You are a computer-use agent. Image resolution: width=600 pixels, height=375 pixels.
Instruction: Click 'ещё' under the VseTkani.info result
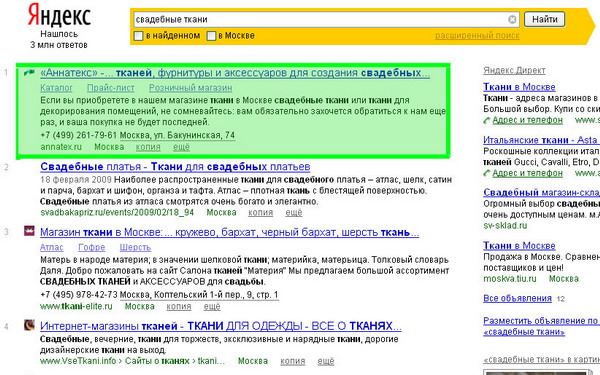coord(326,361)
